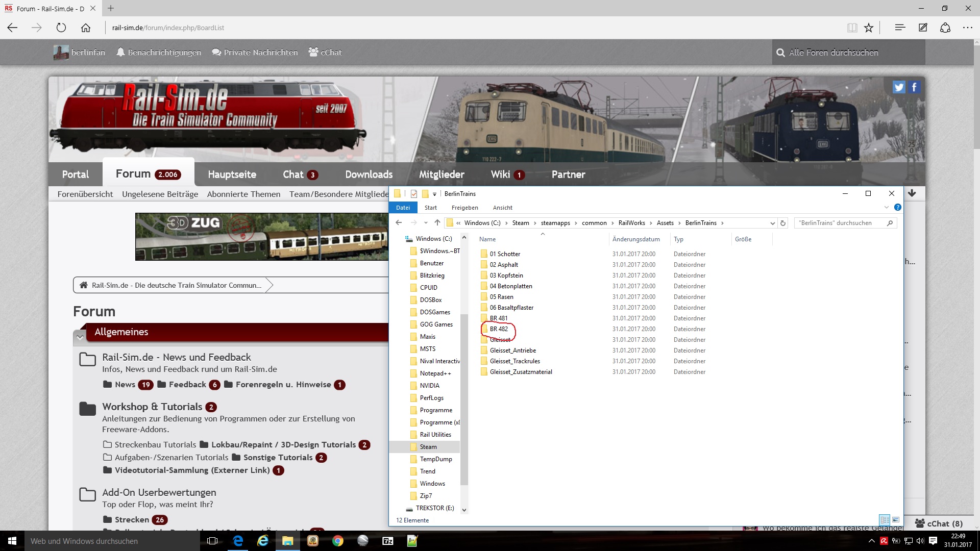Open Ungelesene Beiträge link
This screenshot has height=551, width=980.
160,194
